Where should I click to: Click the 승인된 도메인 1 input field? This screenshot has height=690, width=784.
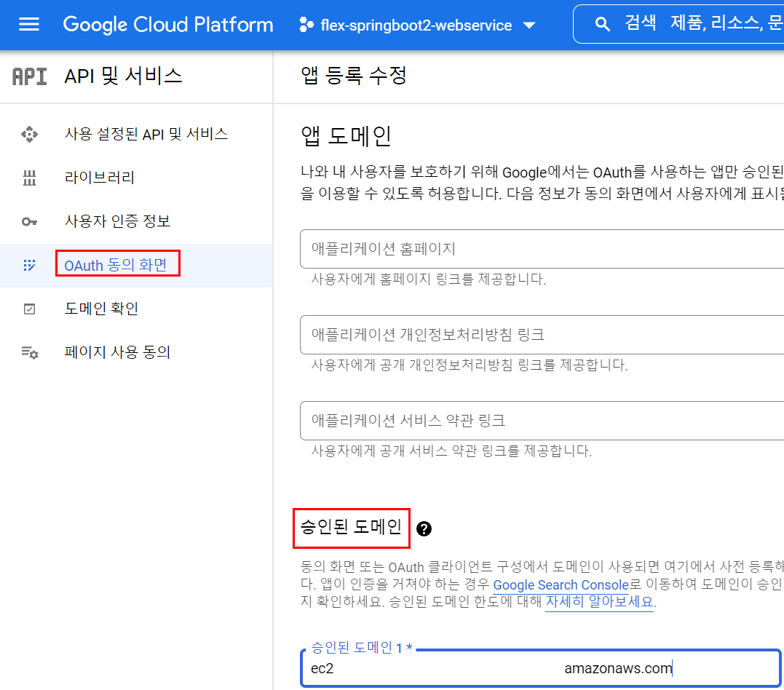[x=541, y=668]
